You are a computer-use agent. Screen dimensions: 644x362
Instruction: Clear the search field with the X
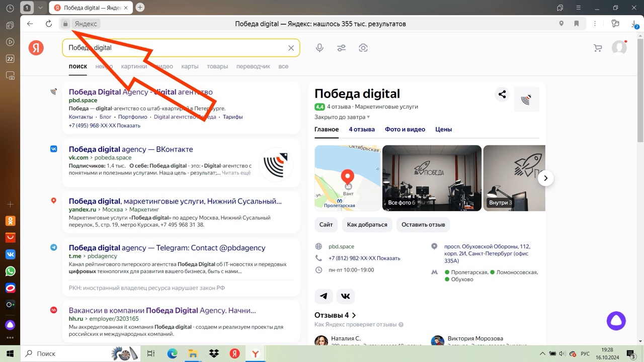[291, 48]
